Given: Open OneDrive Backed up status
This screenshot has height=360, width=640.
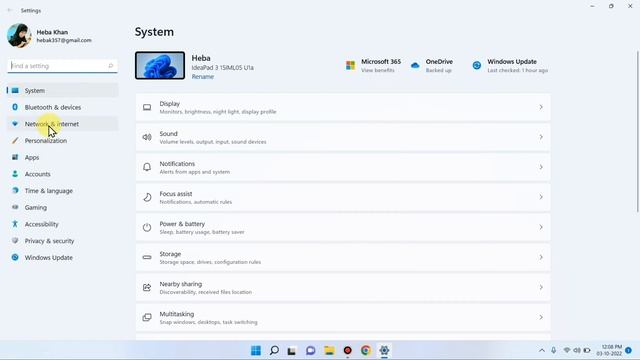Looking at the screenshot, I should click(439, 70).
